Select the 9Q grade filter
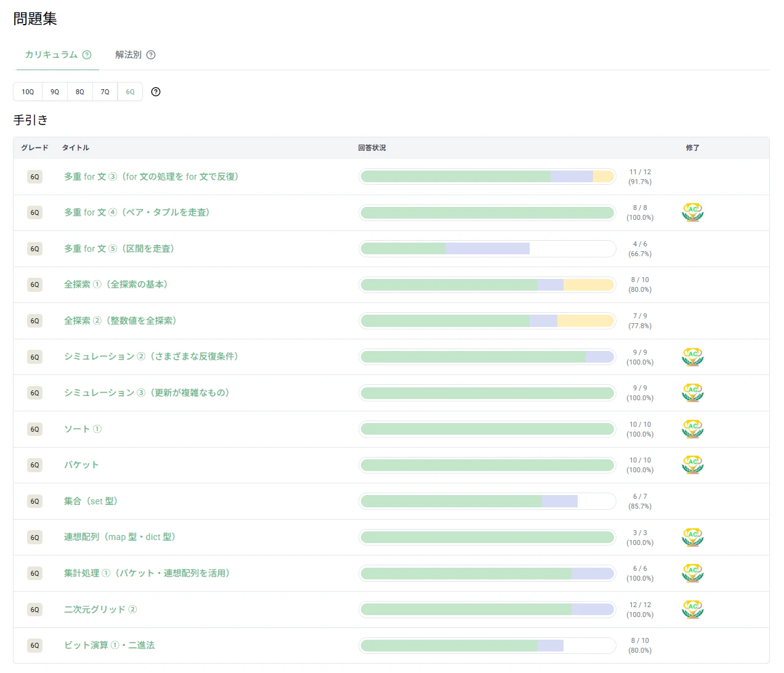This screenshot has height=673, width=784. coord(55,92)
